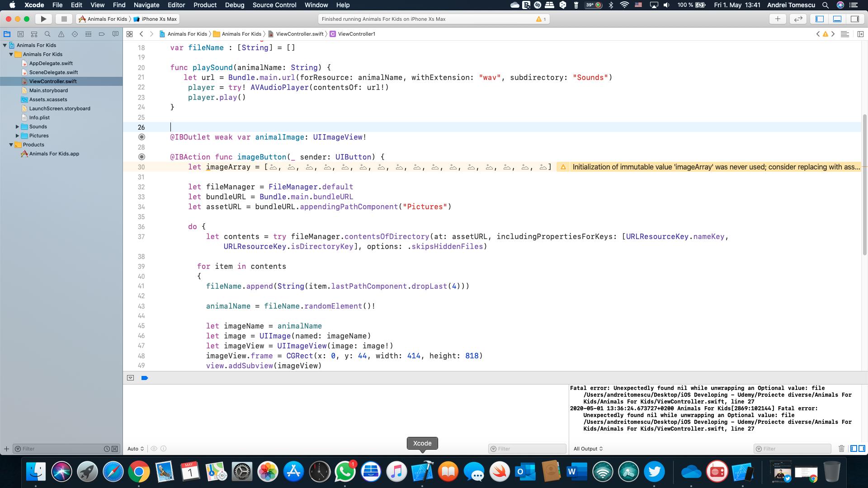Click the warning count in status bar
868x488 pixels.
[x=541, y=19]
